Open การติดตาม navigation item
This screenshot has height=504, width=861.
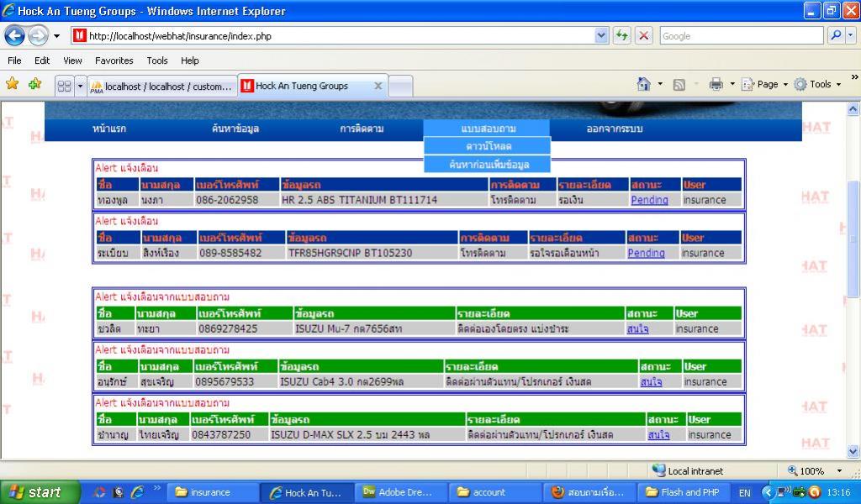click(362, 129)
